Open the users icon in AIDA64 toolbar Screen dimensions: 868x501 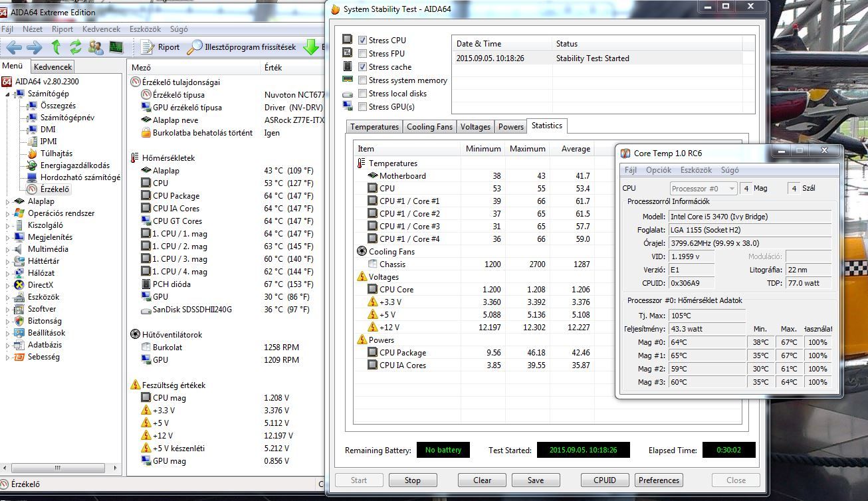coord(96,47)
